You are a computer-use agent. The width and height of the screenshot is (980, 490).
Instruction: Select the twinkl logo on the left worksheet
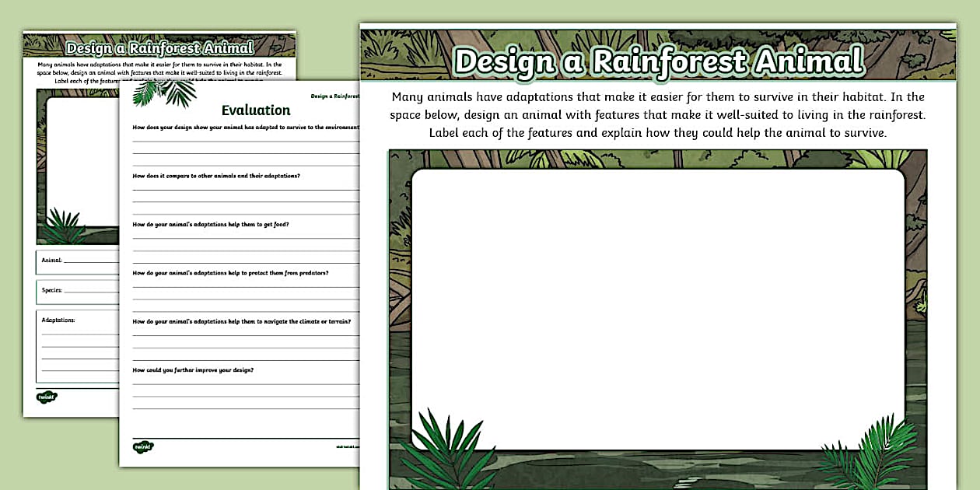(x=48, y=396)
